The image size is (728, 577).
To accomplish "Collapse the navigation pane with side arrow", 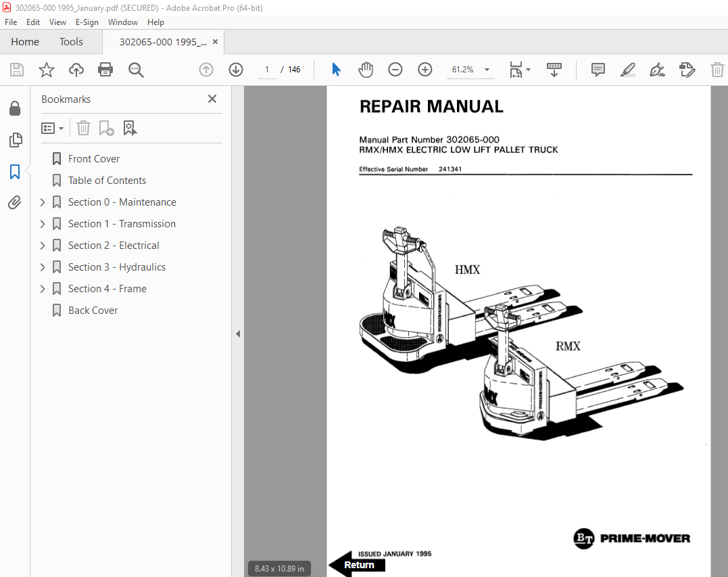I will 238,333.
